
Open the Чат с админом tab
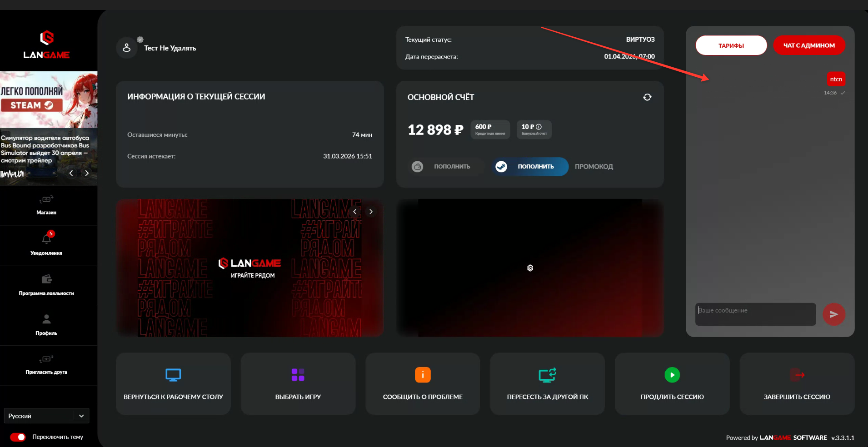[x=809, y=45]
